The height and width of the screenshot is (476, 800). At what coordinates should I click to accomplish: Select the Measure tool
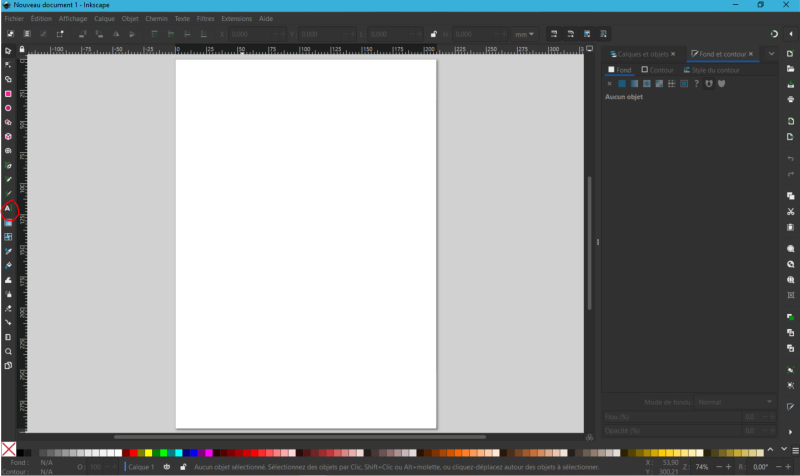(x=8, y=337)
